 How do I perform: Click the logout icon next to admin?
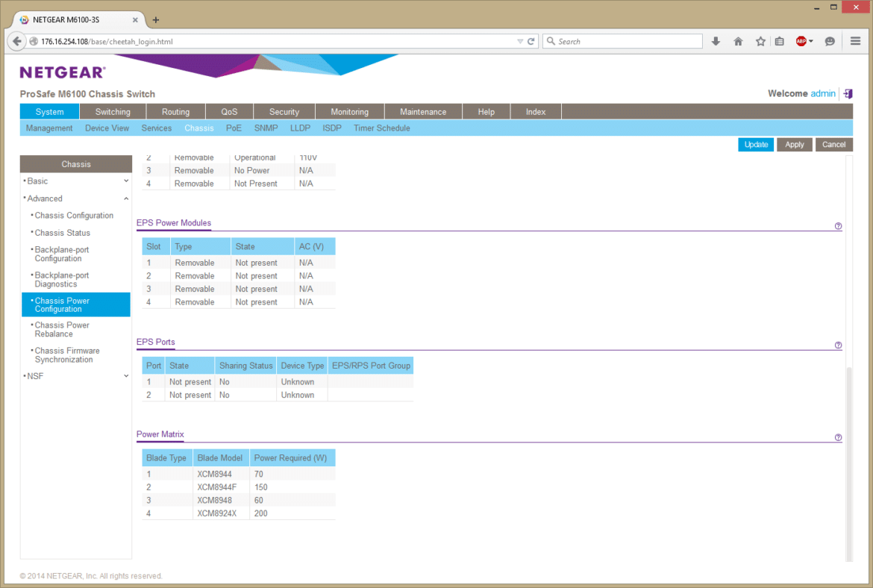pos(848,93)
